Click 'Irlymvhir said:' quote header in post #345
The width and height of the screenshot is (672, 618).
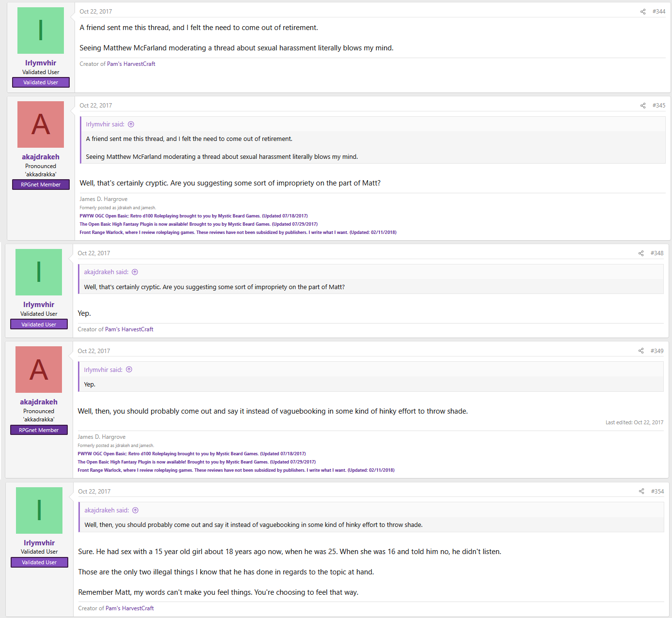(105, 124)
